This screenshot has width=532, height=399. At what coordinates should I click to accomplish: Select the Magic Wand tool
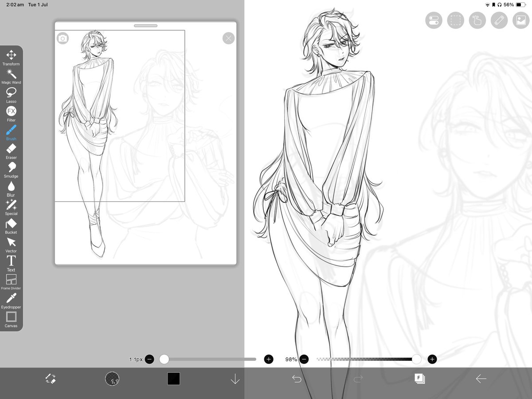coord(11,76)
